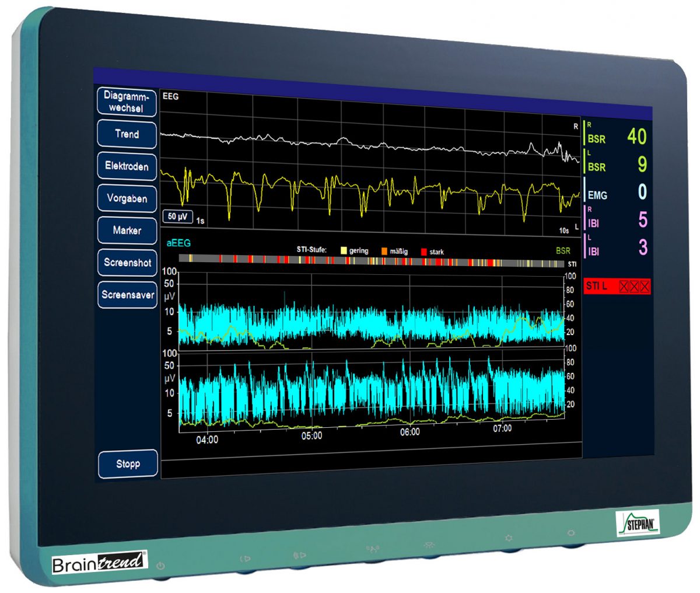Tap the brightness touch icon on the bezel
The image size is (700, 593).
429,545
